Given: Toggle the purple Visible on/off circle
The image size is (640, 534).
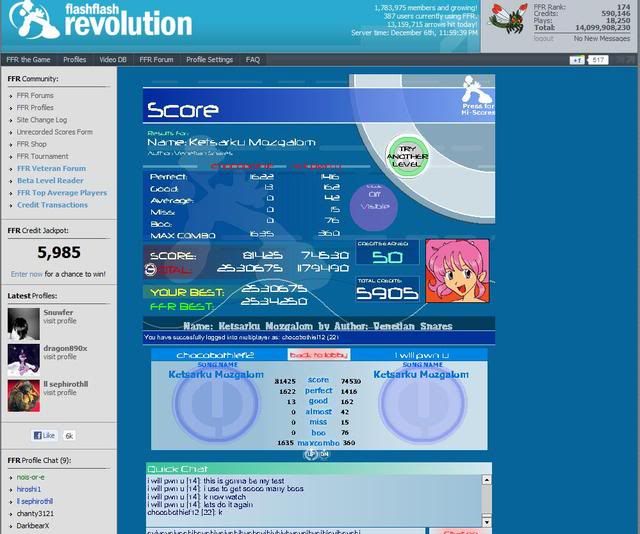Looking at the screenshot, I should tap(373, 205).
